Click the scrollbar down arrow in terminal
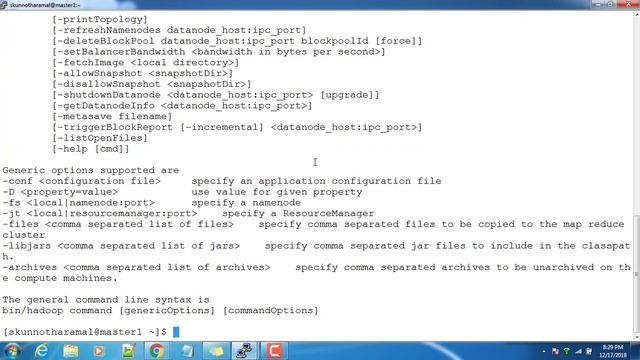 click(x=636, y=337)
